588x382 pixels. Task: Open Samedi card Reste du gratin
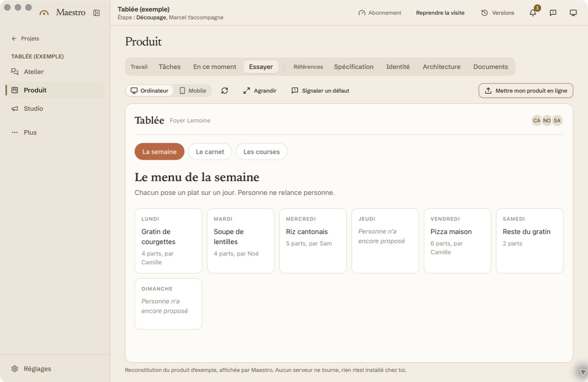coord(529,241)
